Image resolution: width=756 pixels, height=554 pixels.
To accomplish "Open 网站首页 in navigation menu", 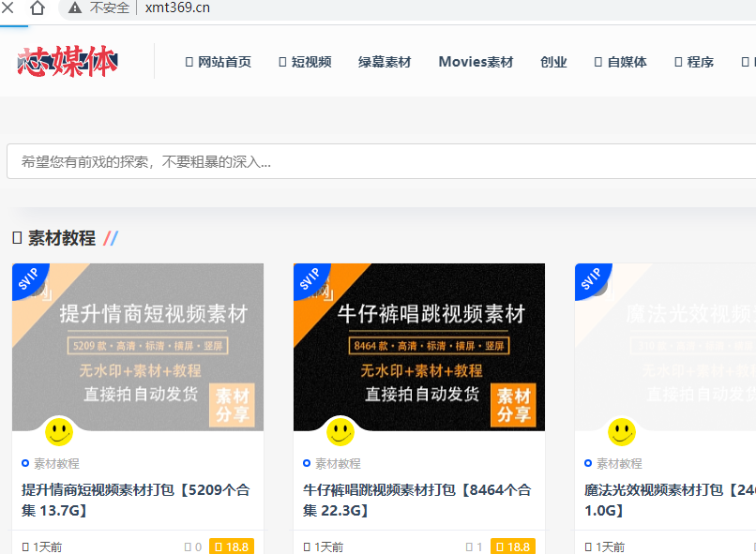I will pyautogui.click(x=219, y=62).
